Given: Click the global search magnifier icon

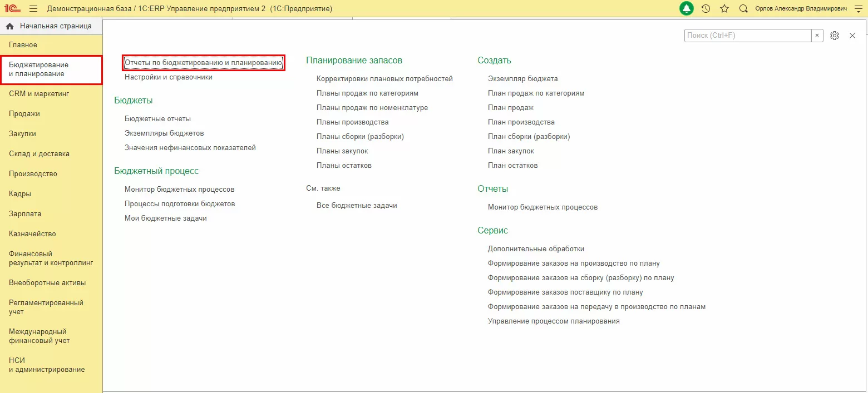Looking at the screenshot, I should [x=743, y=9].
